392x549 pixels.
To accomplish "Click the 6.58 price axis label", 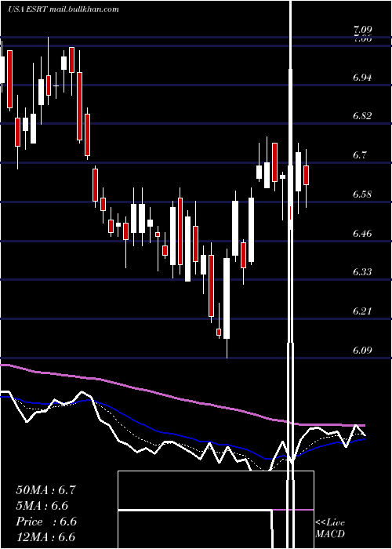I will (362, 194).
